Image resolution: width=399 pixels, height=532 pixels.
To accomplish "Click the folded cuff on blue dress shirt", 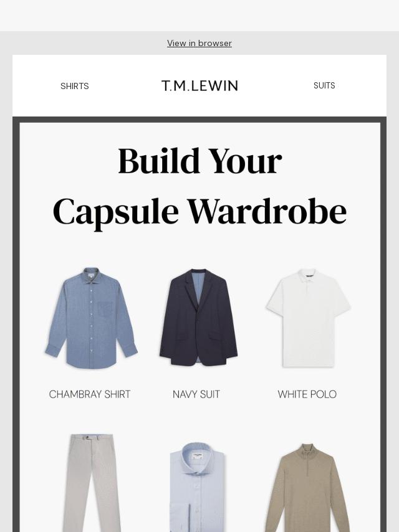I will pos(179,518).
